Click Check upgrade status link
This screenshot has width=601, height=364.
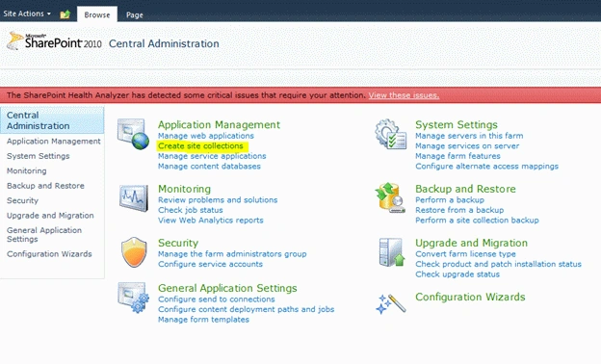[457, 274]
